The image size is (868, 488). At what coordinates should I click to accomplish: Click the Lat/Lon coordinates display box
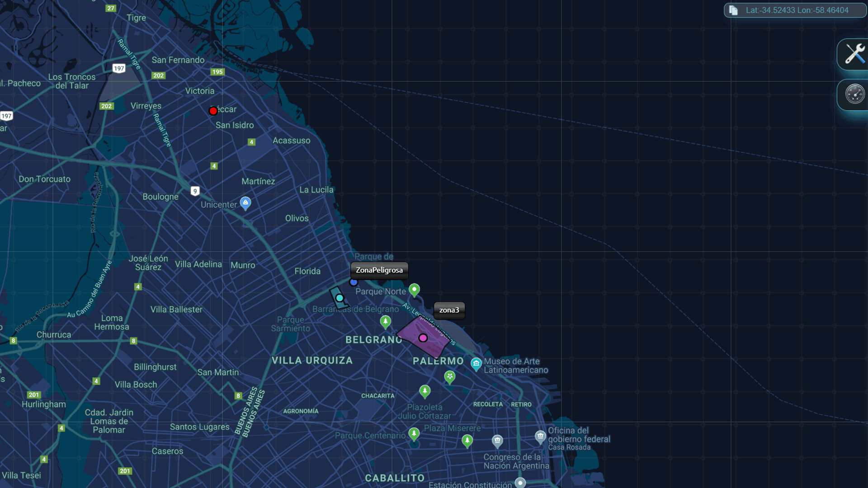[x=797, y=10]
